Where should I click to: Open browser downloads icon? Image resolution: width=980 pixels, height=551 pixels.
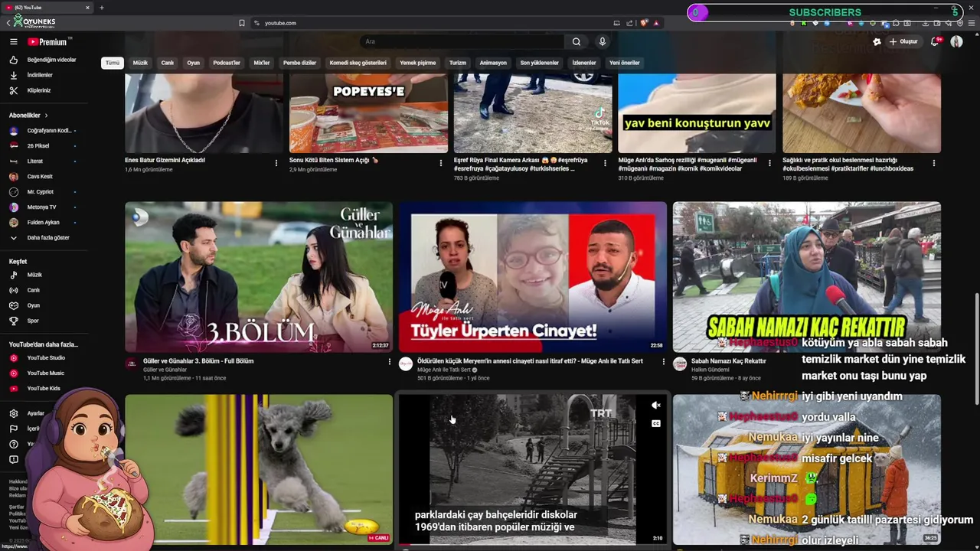point(925,23)
